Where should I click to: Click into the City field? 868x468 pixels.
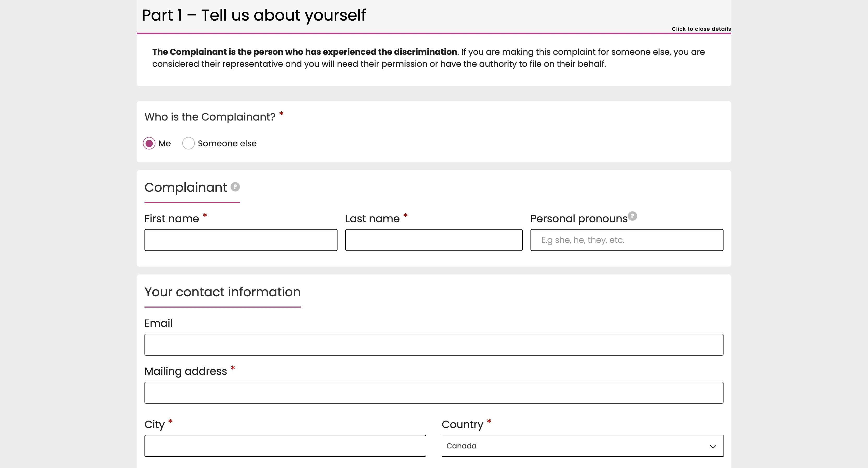pyautogui.click(x=285, y=446)
